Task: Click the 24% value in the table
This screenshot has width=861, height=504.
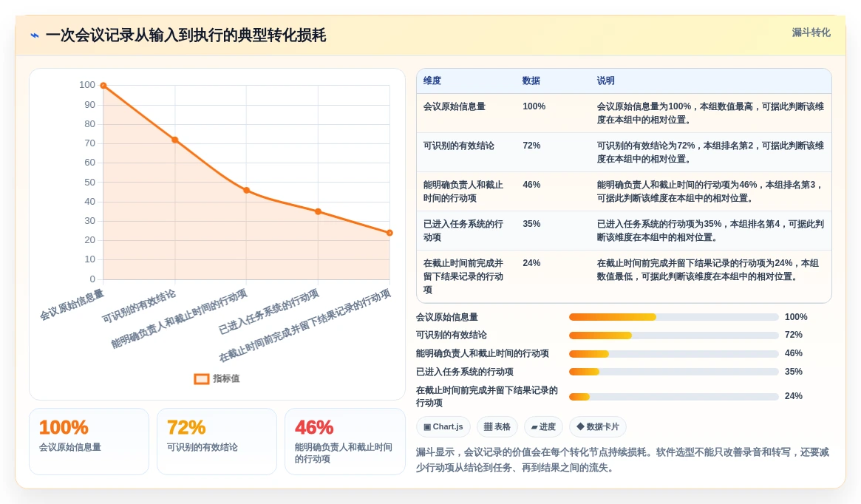Action: coord(531,263)
